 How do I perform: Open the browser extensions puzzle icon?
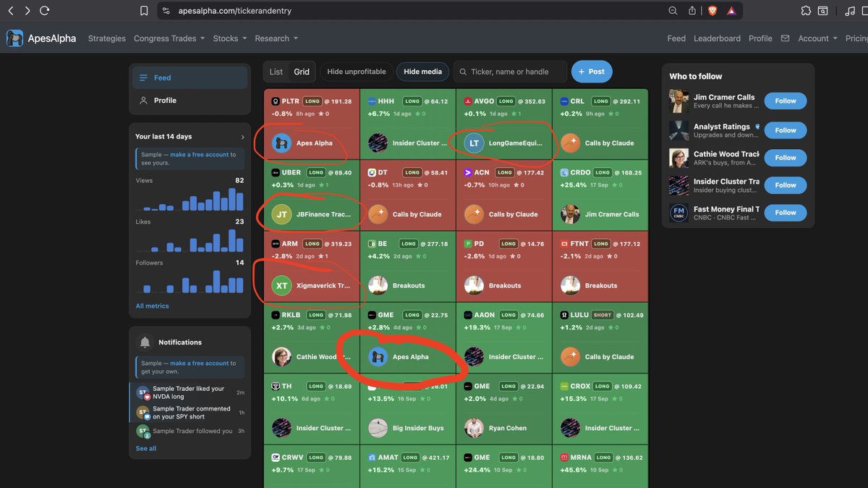806,11
